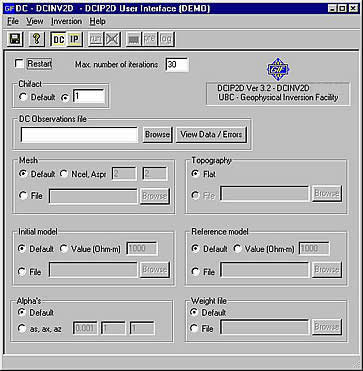Click the Mesh file path field

pos(93,196)
